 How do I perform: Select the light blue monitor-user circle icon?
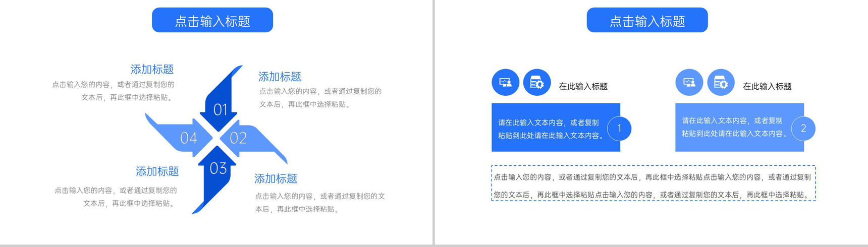[x=689, y=82]
